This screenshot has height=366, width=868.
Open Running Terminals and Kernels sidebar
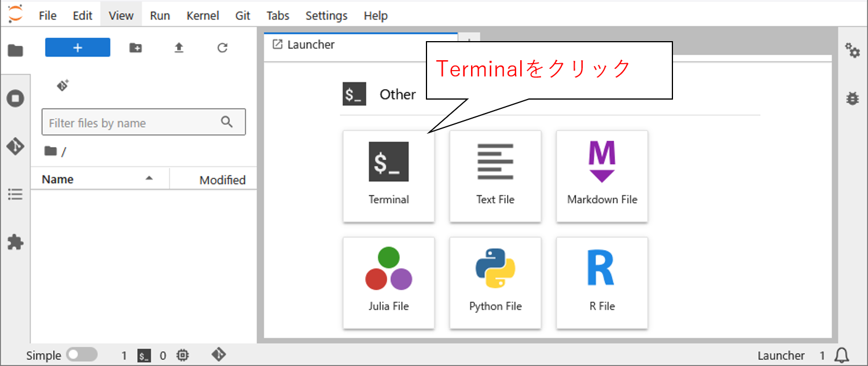(x=15, y=98)
